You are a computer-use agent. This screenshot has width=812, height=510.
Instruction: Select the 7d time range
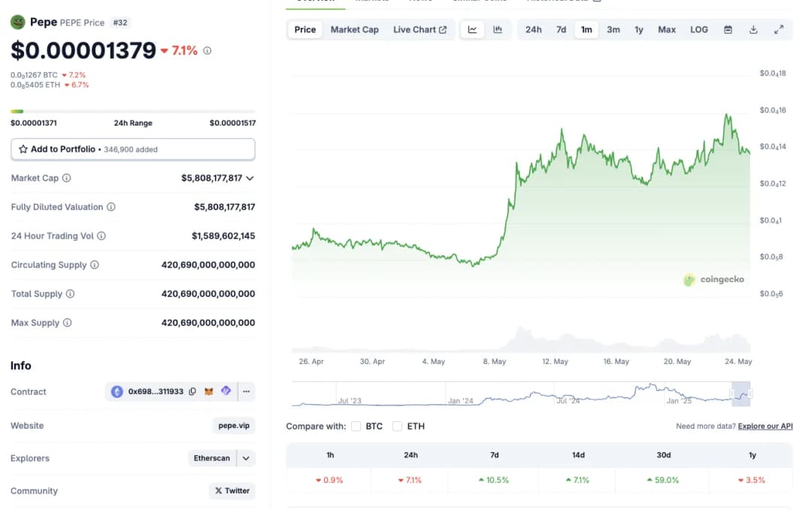pyautogui.click(x=561, y=29)
